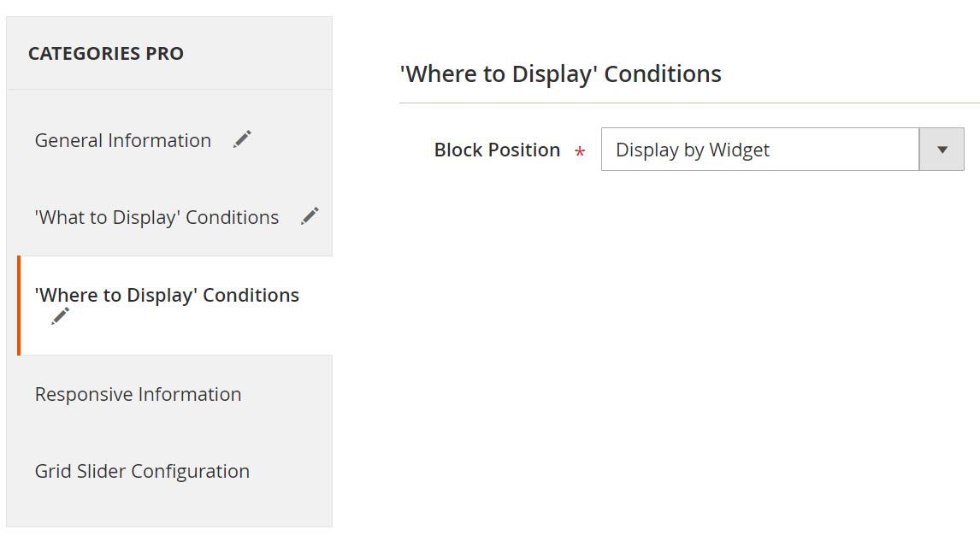Switch to 'What to Display' Conditions tab
This screenshot has height=553, width=980.
coord(156,217)
